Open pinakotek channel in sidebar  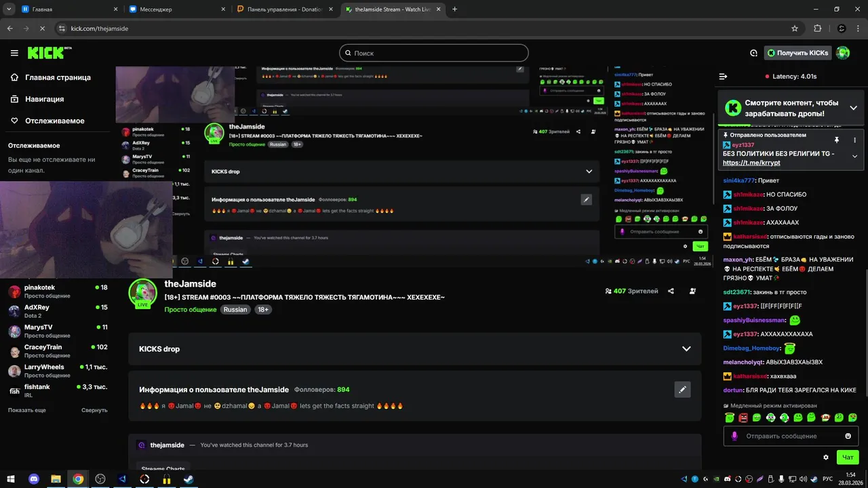tap(58, 291)
